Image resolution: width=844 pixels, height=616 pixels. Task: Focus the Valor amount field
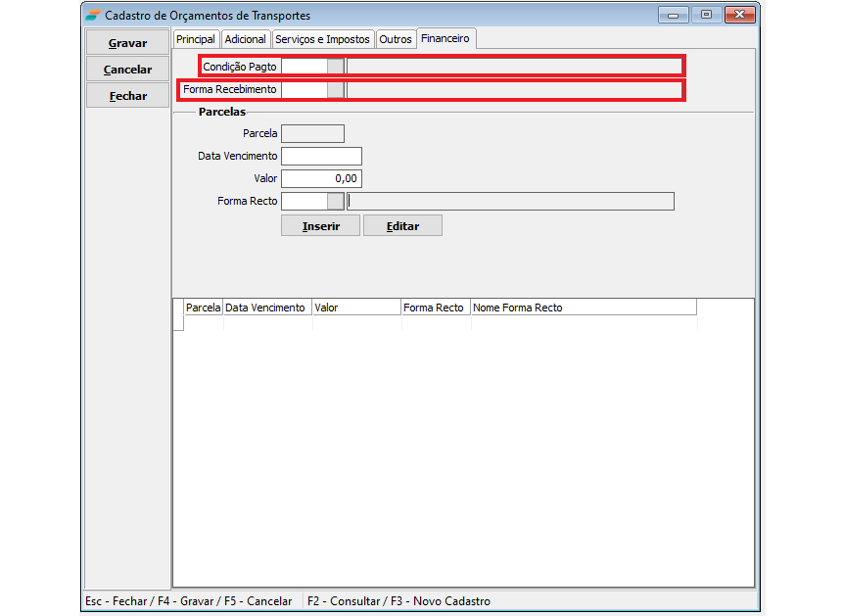tap(321, 179)
